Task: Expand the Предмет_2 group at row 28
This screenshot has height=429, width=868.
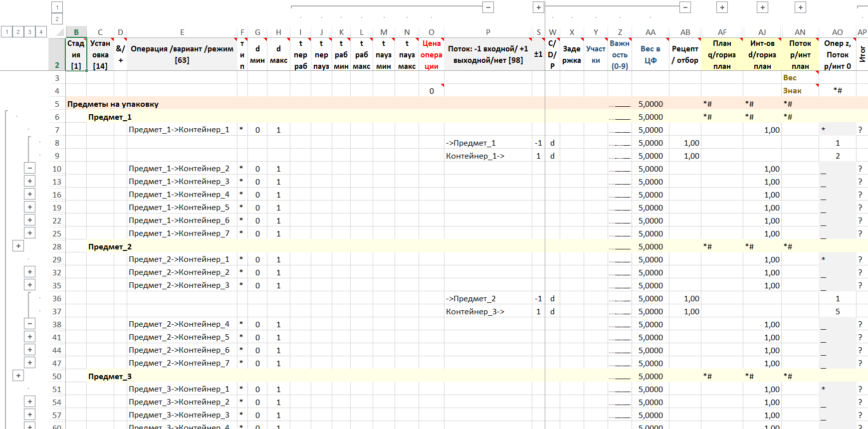Action: [18, 246]
